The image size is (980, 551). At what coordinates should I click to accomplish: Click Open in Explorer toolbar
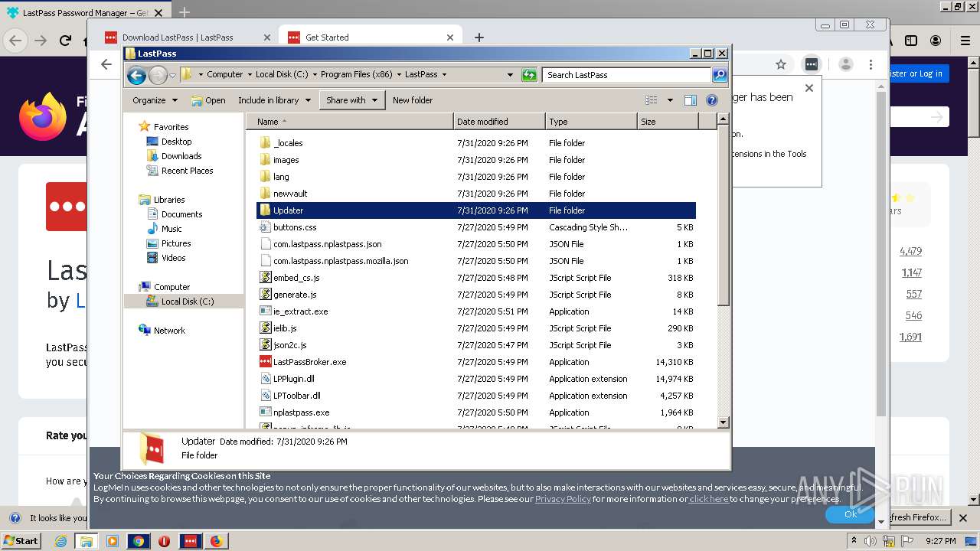[x=207, y=100]
